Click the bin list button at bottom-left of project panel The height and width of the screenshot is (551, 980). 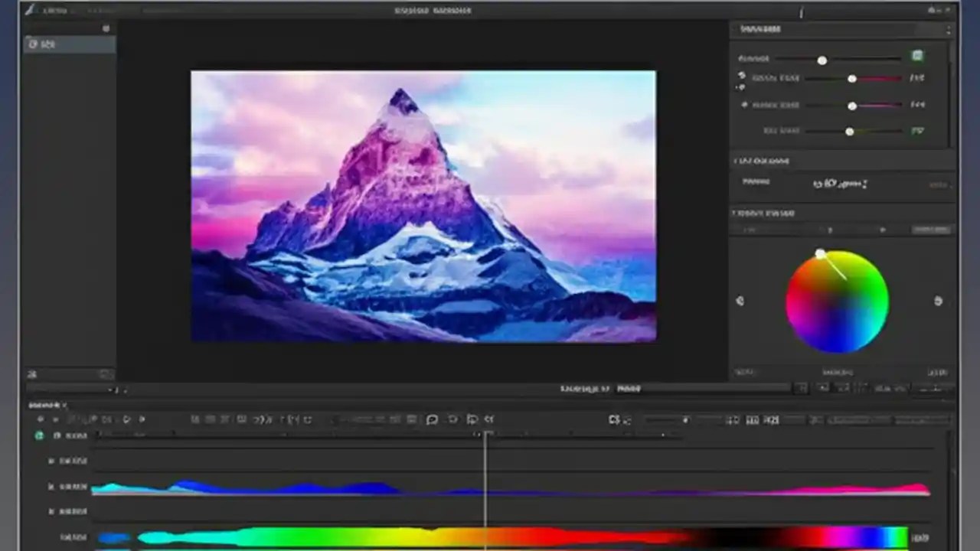click(31, 374)
